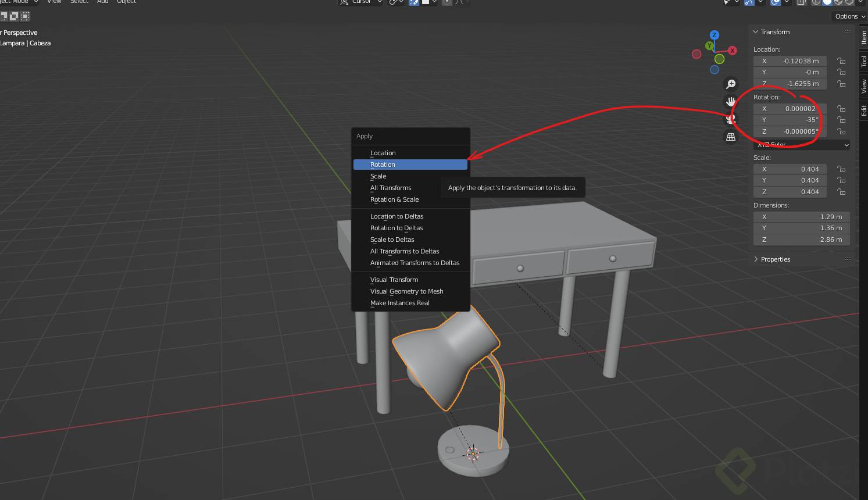The height and width of the screenshot is (500, 868).
Task: Click the red X axis on gizmo
Action: (x=733, y=51)
